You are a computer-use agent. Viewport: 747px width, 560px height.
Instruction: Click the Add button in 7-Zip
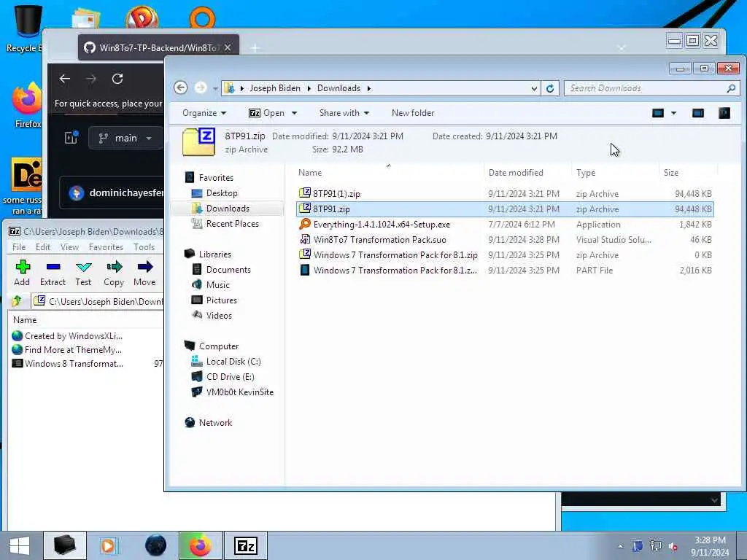22,273
